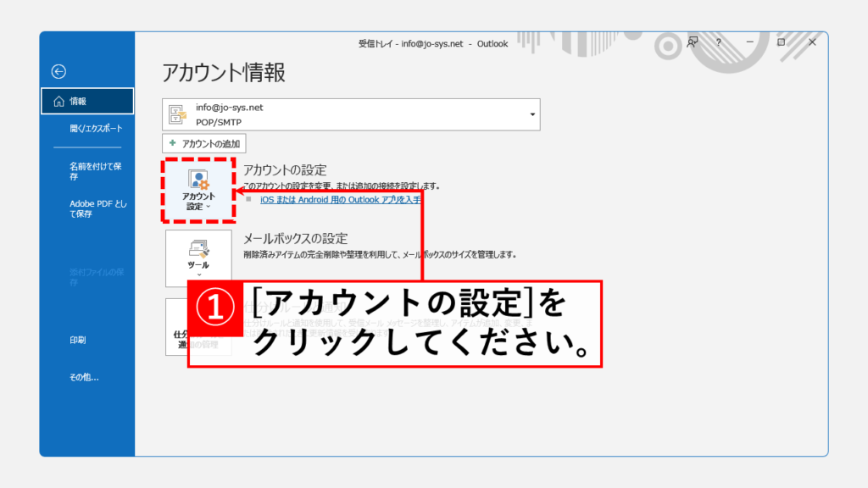Minimize the Outlook window

[x=749, y=42]
